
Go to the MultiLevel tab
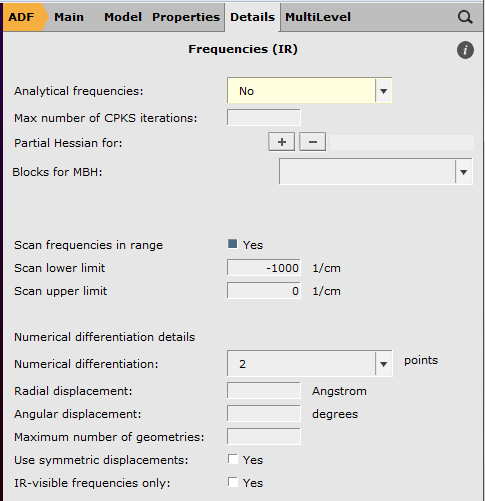[318, 17]
